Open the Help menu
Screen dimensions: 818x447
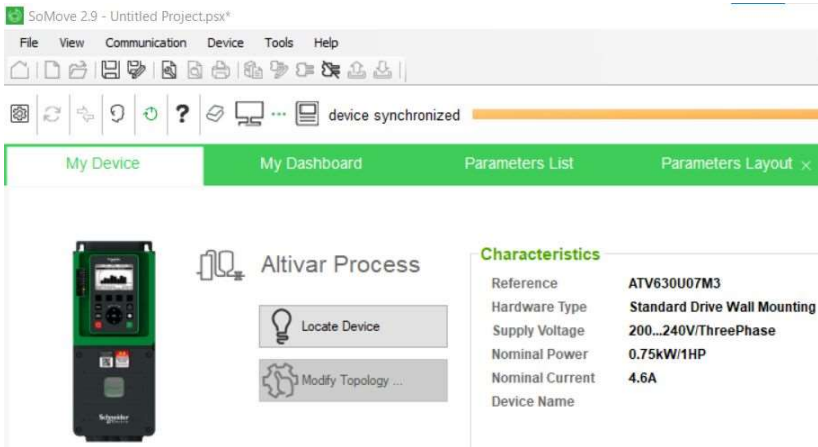point(326,43)
